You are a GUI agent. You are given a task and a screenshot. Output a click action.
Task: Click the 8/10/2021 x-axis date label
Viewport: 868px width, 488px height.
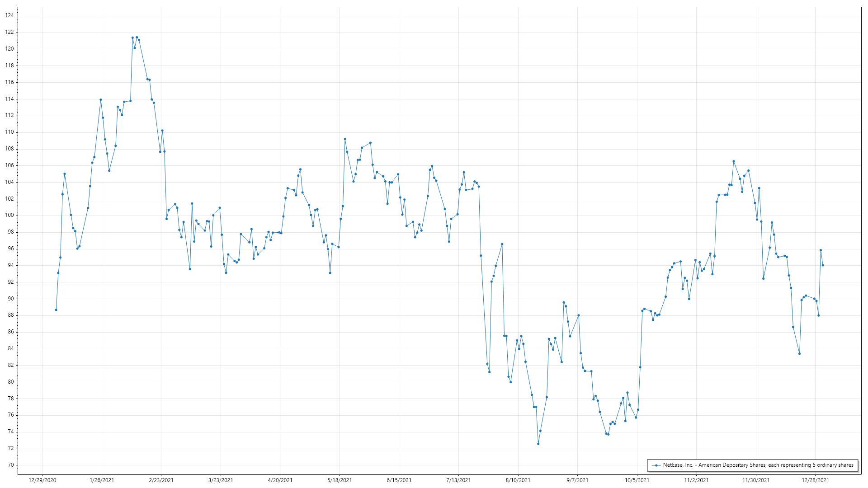518,480
